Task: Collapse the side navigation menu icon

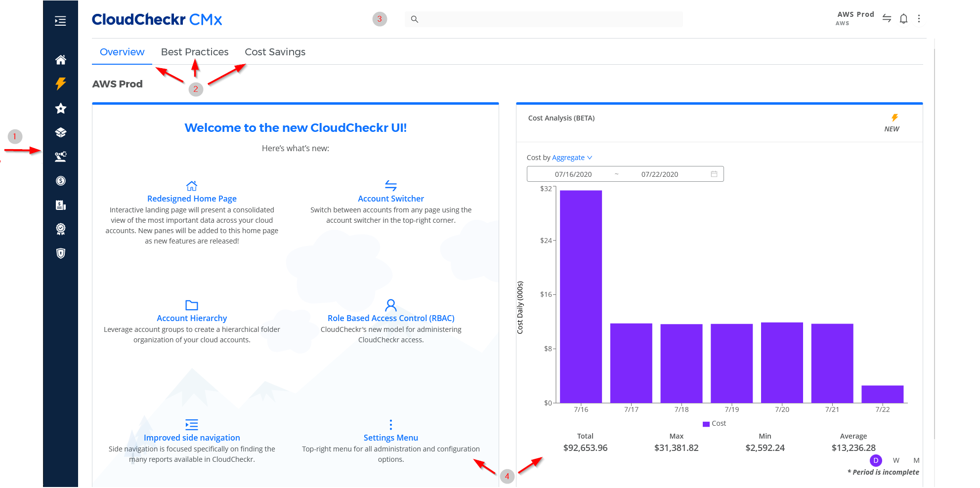Action: (60, 21)
